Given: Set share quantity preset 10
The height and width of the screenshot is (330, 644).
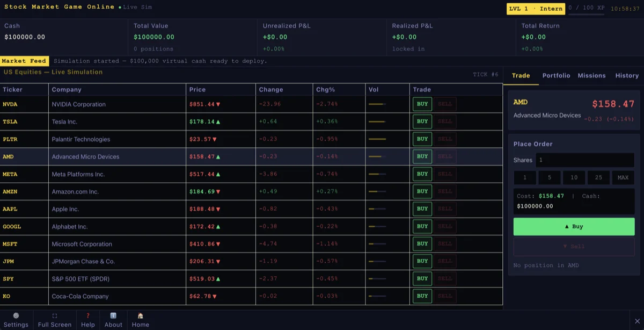Looking at the screenshot, I should click(574, 177).
